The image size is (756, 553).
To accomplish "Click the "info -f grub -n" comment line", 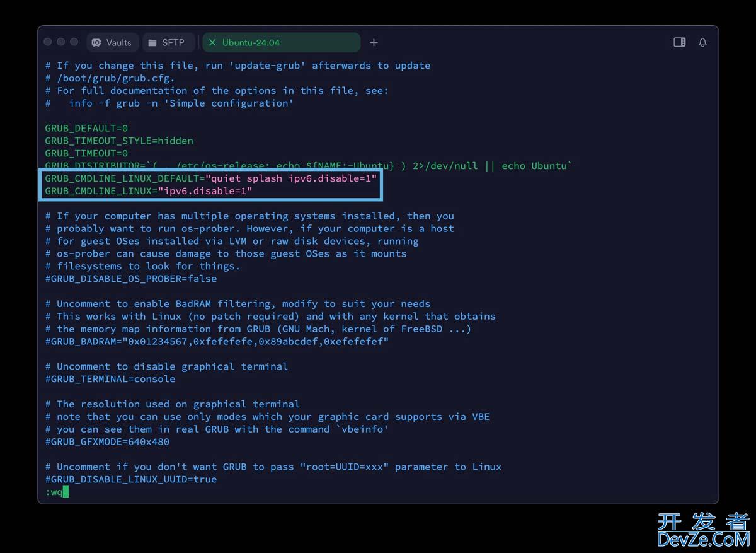I will (169, 103).
